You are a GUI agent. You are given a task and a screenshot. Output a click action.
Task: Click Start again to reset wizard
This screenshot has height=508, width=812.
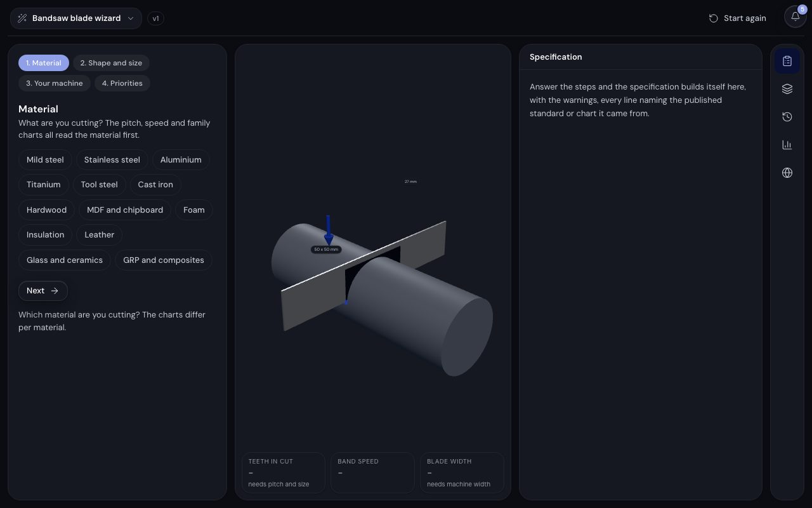click(x=738, y=18)
